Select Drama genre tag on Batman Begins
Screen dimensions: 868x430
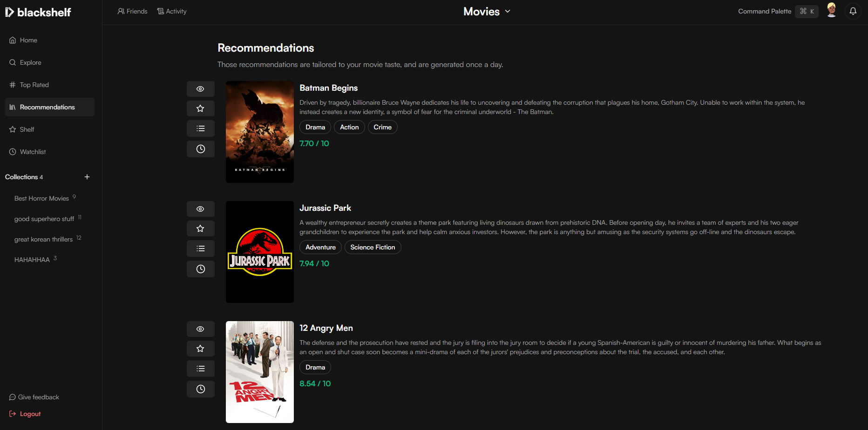click(x=315, y=127)
